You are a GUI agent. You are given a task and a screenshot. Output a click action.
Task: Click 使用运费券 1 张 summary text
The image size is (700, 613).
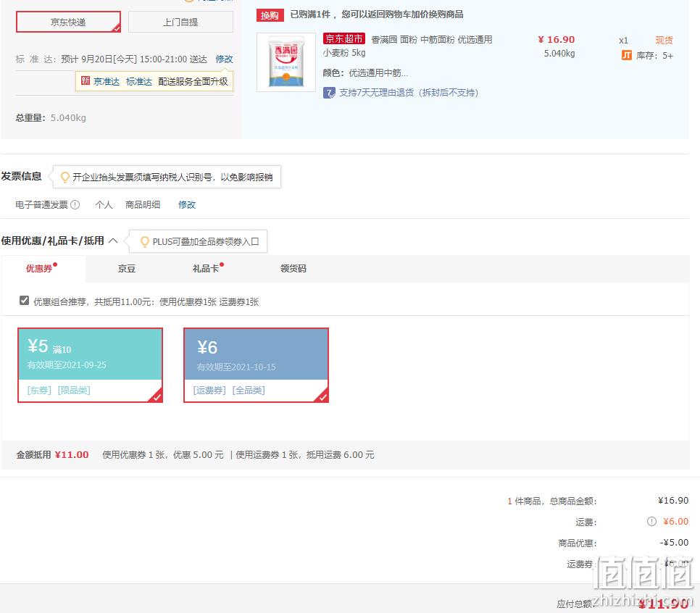pos(267,454)
